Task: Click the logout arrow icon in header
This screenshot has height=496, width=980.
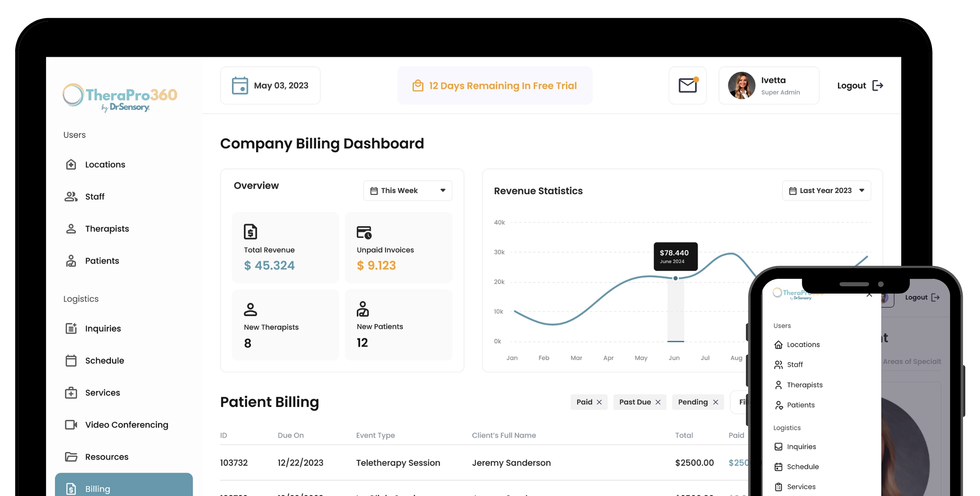Action: click(x=878, y=85)
